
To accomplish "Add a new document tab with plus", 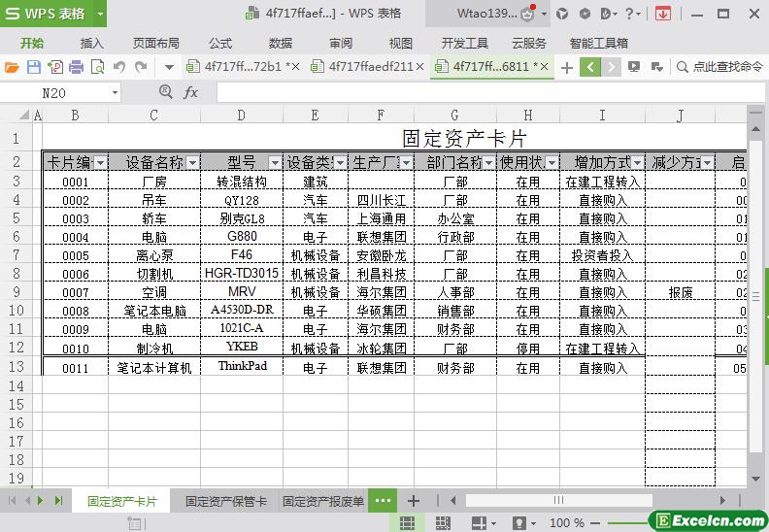I will [566, 67].
